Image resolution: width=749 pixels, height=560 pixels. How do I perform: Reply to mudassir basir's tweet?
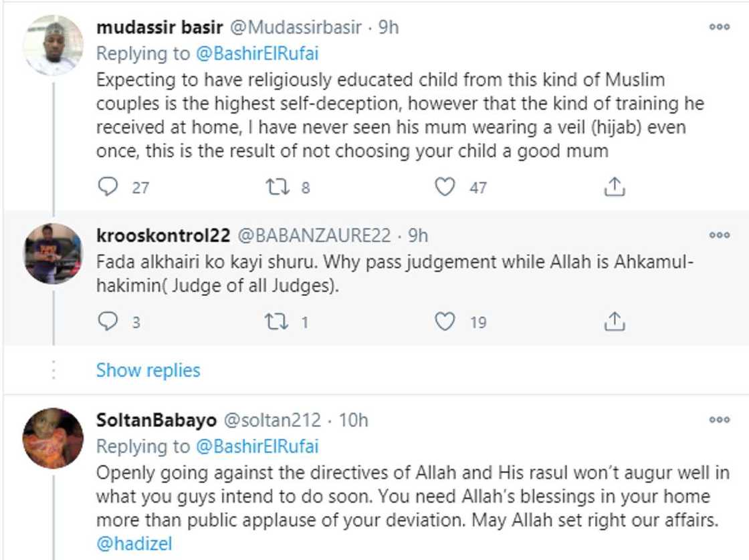pos(108,188)
